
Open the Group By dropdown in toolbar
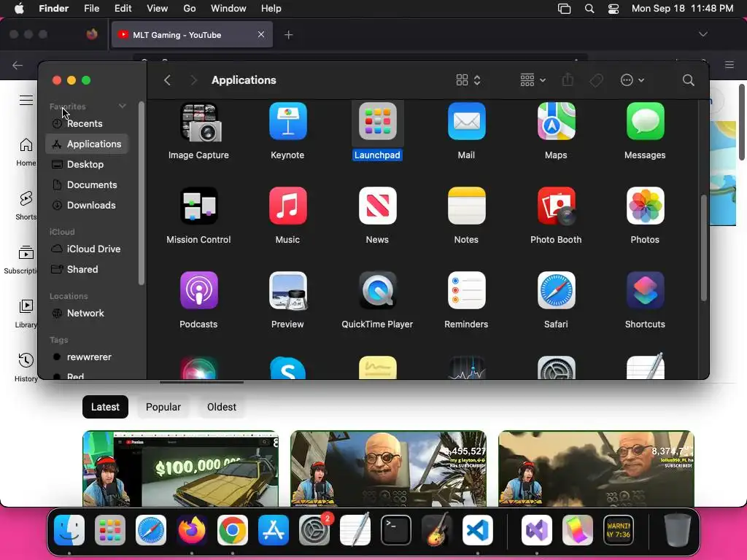tap(533, 80)
